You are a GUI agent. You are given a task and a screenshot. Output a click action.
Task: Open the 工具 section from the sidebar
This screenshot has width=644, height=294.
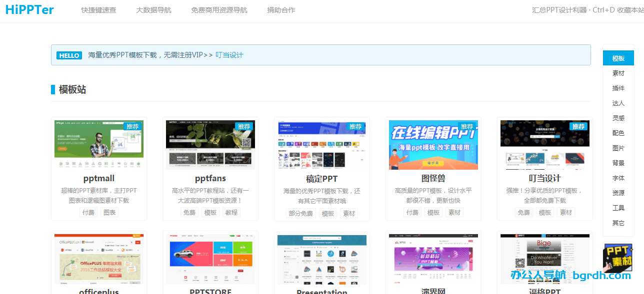[618, 208]
